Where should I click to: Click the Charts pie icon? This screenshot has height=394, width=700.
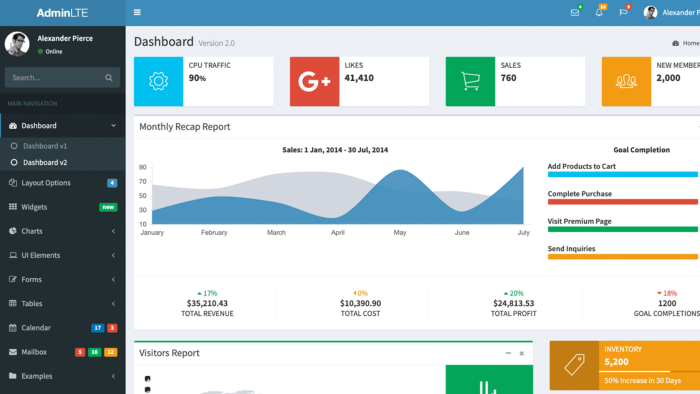13,231
